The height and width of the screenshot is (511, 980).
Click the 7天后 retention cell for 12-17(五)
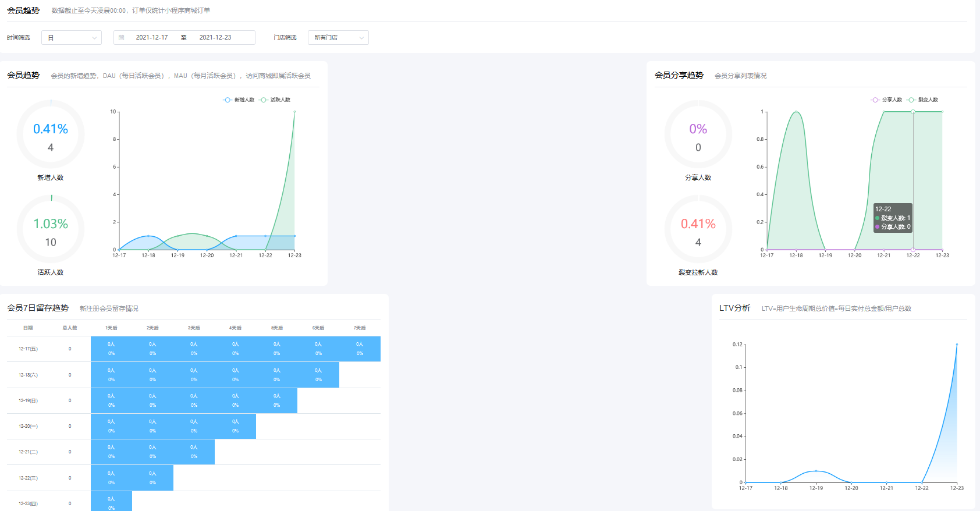[360, 349]
